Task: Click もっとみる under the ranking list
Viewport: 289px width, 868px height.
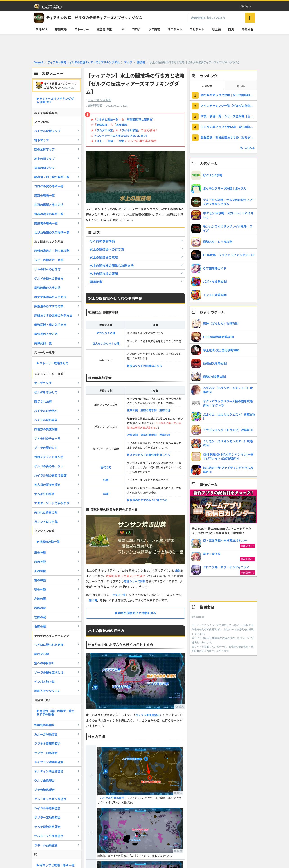Action: (x=247, y=148)
